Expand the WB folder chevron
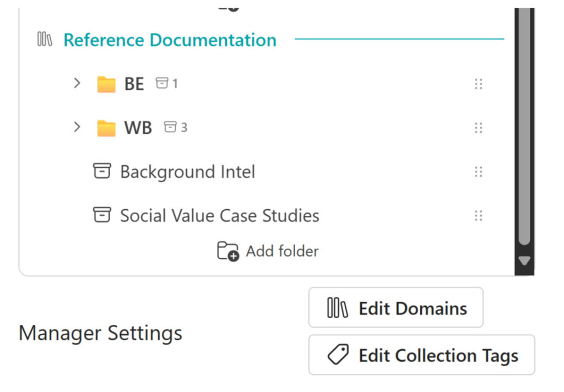Viewport: 564px width, 392px height. coord(77,128)
